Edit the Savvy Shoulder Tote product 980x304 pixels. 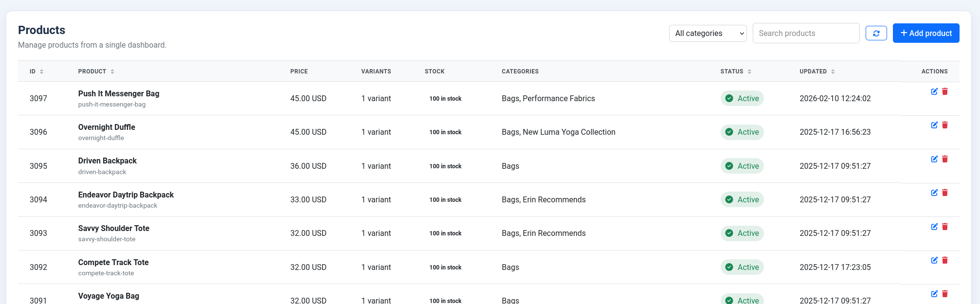(934, 227)
